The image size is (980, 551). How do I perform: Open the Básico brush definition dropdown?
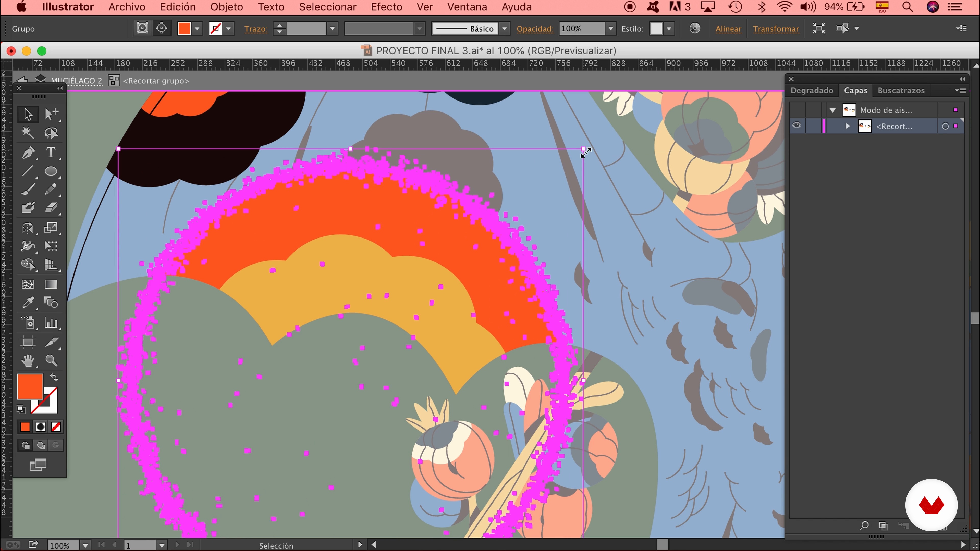click(505, 29)
